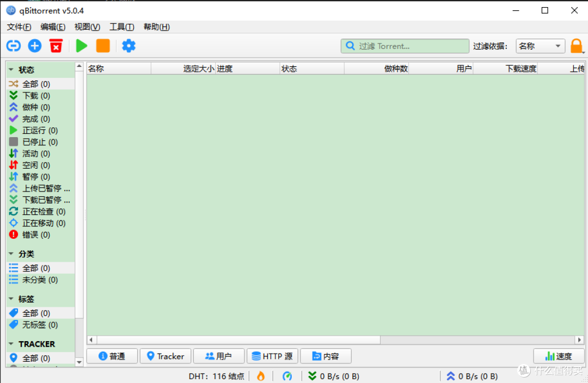Viewport: 588px width, 383px height.
Task: Click the 过滤 Torrent search field
Action: point(405,46)
